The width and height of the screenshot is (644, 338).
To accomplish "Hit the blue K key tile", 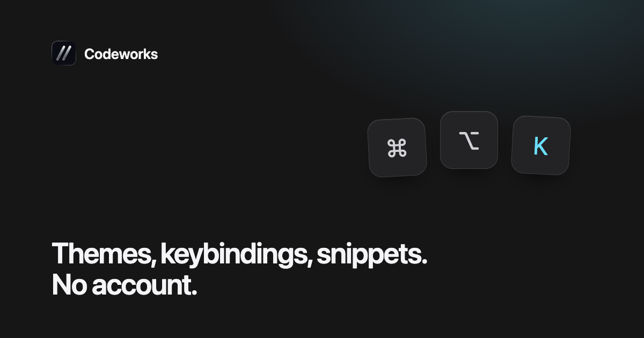I will click(541, 145).
